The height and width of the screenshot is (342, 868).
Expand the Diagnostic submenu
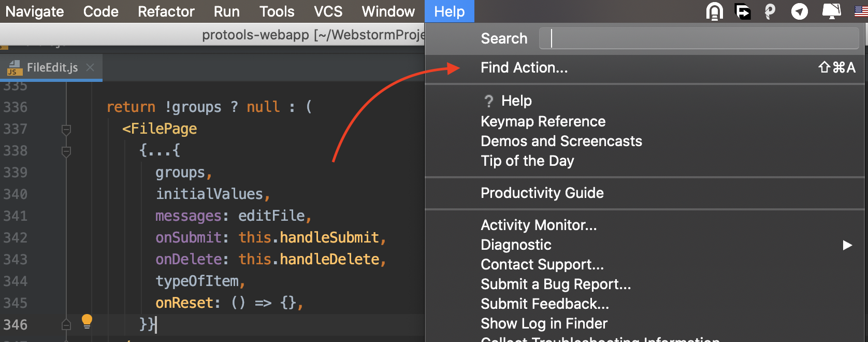click(645, 245)
